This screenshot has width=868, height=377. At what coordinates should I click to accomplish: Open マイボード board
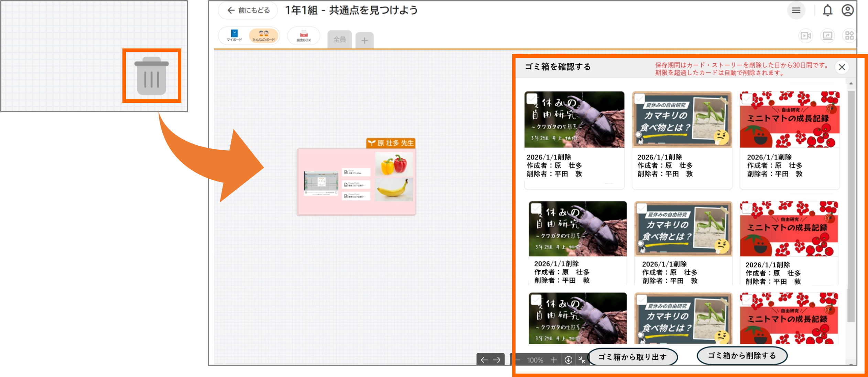pyautogui.click(x=234, y=36)
